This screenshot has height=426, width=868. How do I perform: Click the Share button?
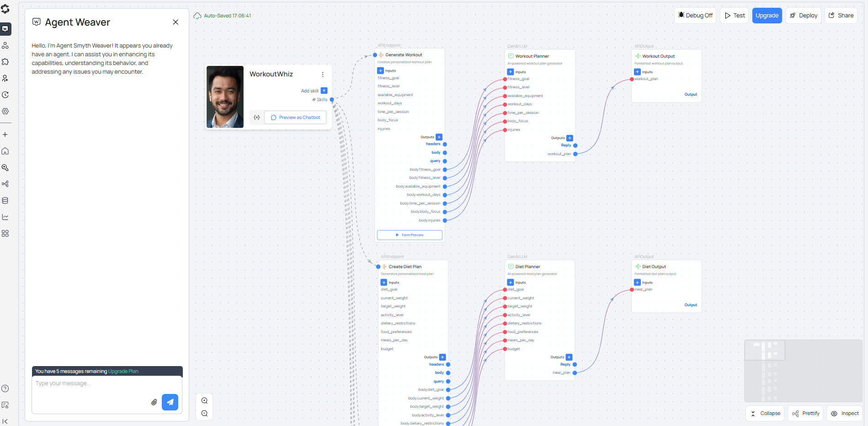click(x=841, y=16)
